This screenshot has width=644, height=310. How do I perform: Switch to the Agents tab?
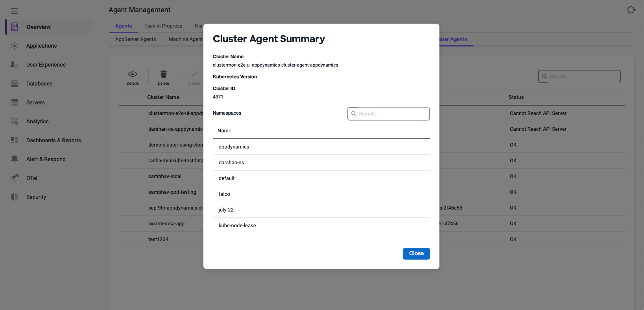124,26
